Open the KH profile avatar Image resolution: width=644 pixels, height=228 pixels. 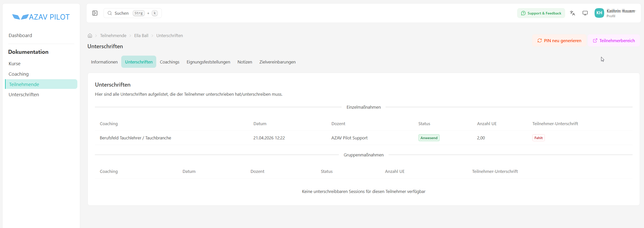(599, 13)
